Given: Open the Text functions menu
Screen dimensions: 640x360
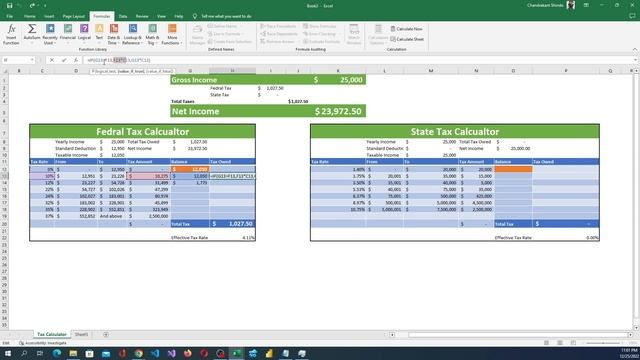Looking at the screenshot, I should (x=99, y=34).
